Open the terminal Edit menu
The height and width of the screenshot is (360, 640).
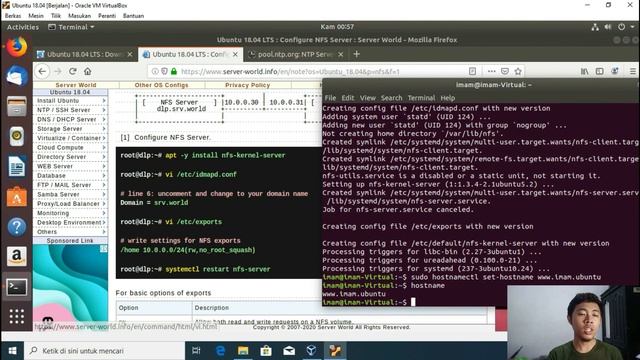[347, 98]
